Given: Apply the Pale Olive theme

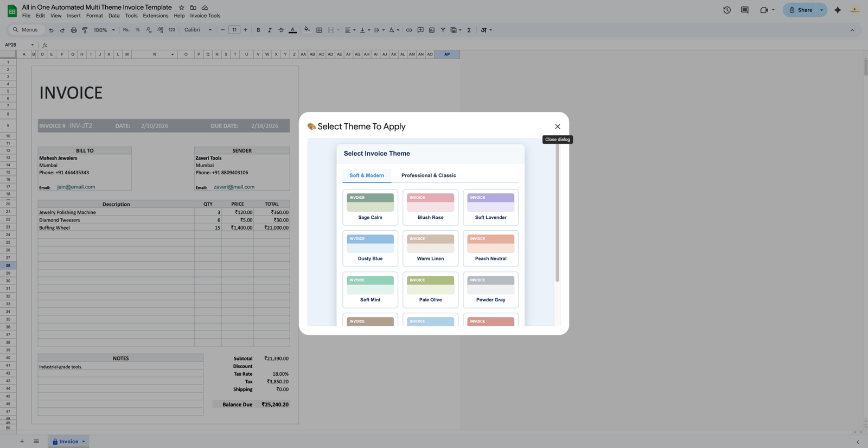Looking at the screenshot, I should (430, 289).
